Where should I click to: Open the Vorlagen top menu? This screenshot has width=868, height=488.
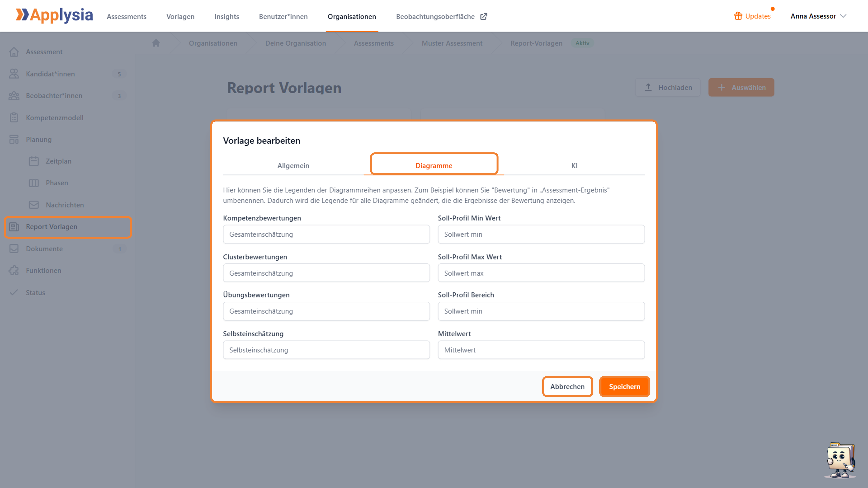click(x=180, y=17)
